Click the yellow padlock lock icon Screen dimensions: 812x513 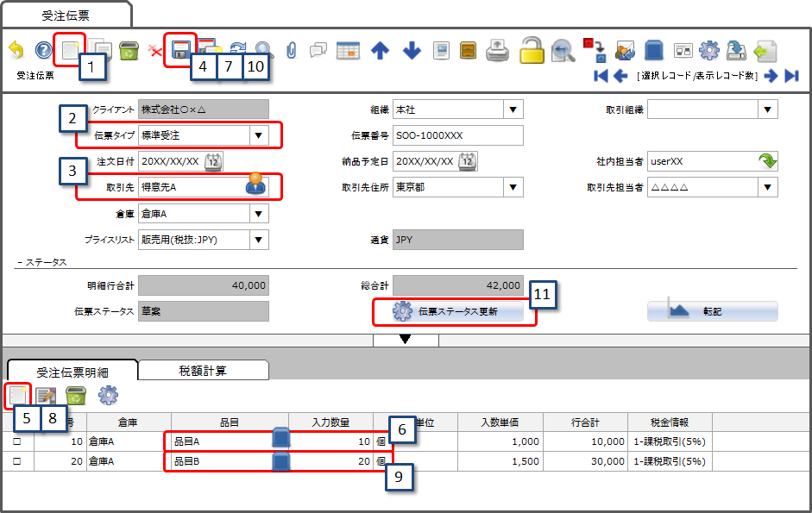click(532, 50)
